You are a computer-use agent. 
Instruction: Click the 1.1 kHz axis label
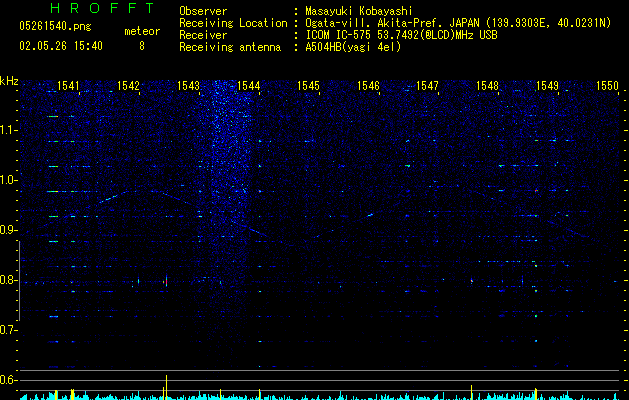(x=8, y=130)
